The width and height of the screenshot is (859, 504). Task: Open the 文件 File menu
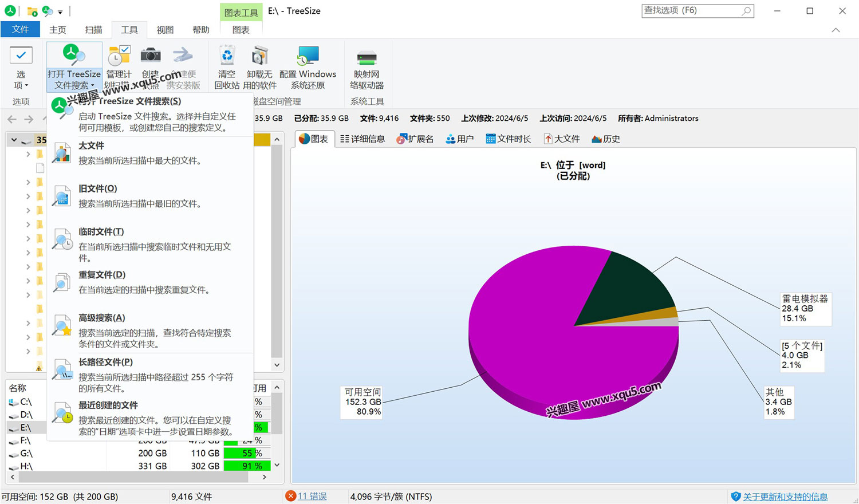[21, 29]
